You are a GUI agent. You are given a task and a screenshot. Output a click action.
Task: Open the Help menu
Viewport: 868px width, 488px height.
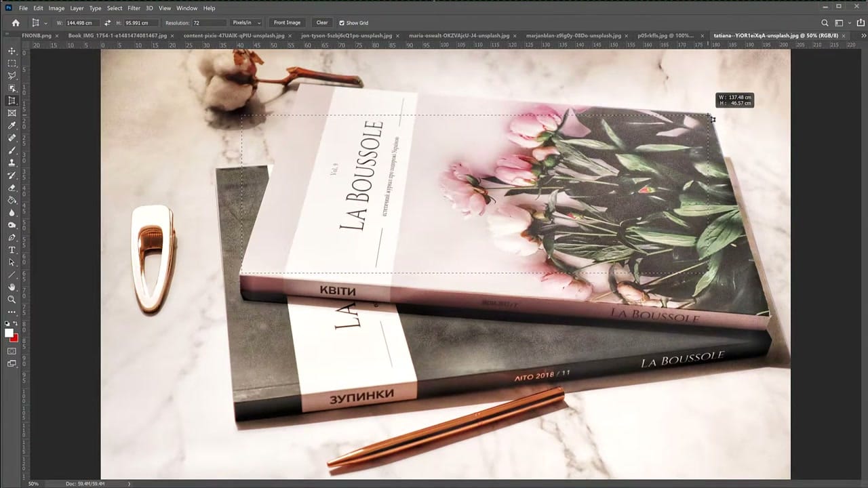209,8
